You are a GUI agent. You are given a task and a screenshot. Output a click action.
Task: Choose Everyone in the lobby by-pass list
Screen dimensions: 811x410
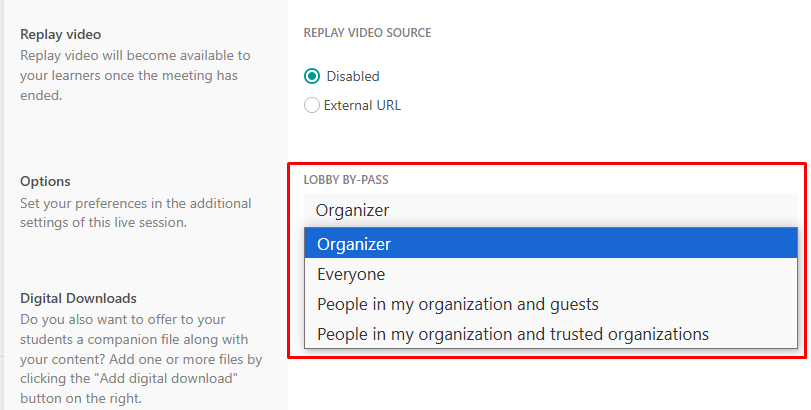point(551,274)
